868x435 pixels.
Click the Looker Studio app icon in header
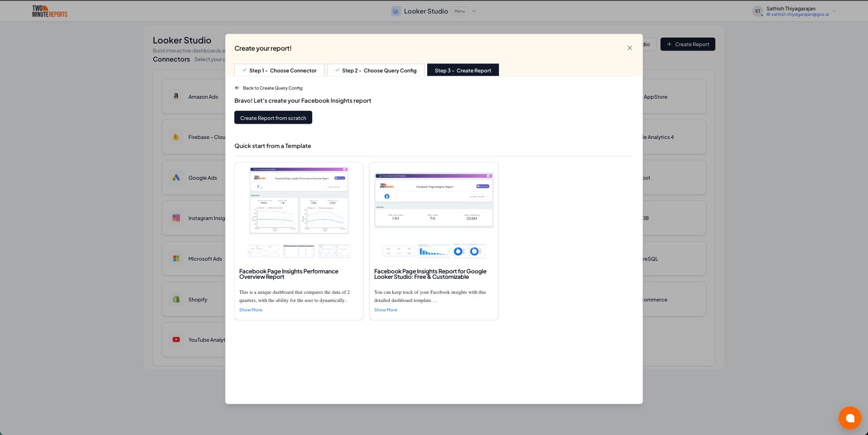395,11
